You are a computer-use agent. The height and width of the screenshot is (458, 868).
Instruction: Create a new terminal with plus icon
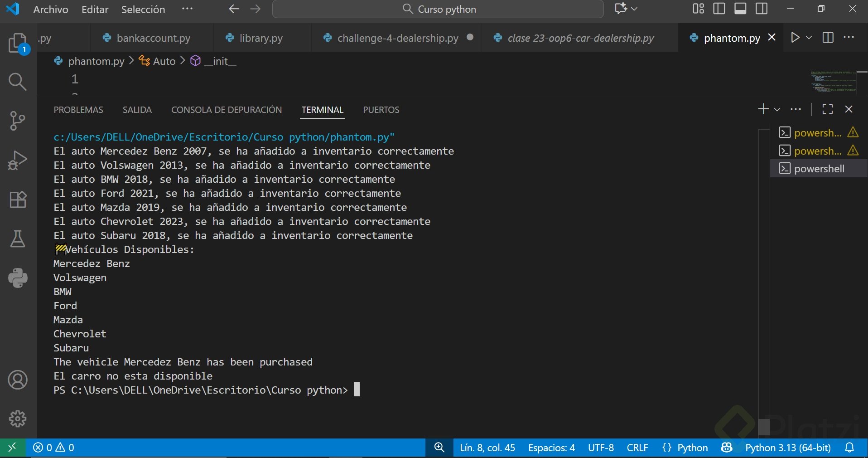763,109
